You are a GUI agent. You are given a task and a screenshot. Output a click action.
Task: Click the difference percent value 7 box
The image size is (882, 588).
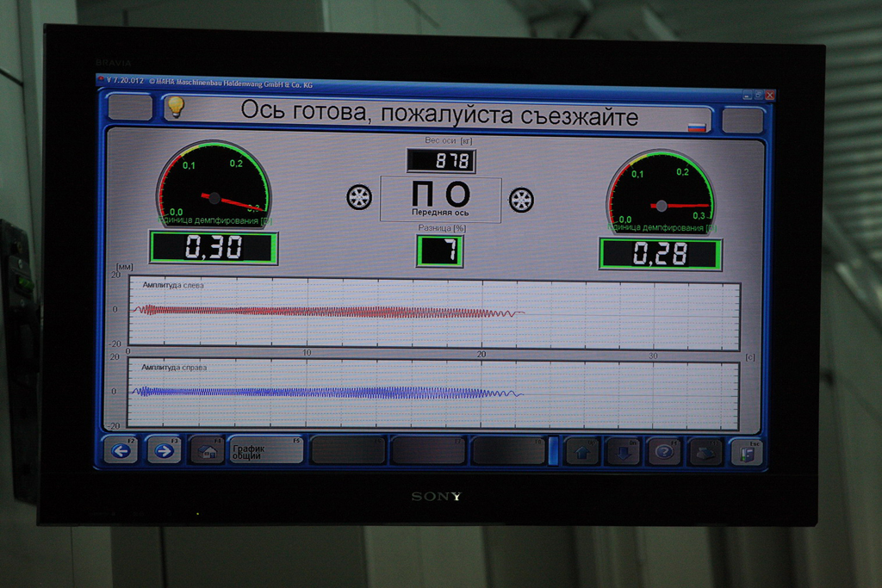[x=440, y=251]
